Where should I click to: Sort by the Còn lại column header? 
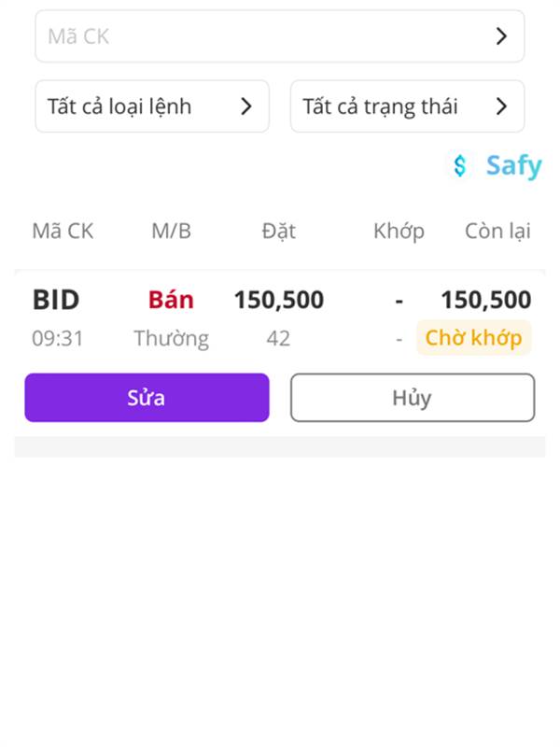tap(497, 232)
